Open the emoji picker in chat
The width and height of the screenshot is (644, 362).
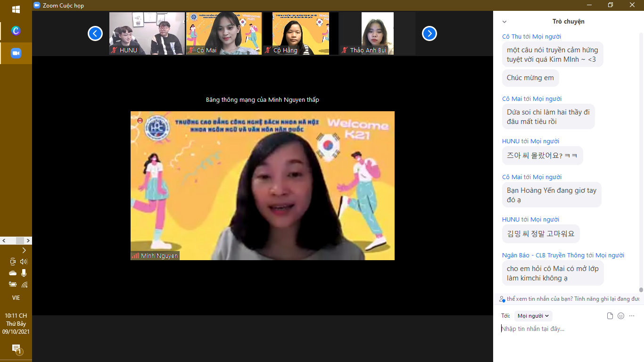click(x=621, y=316)
